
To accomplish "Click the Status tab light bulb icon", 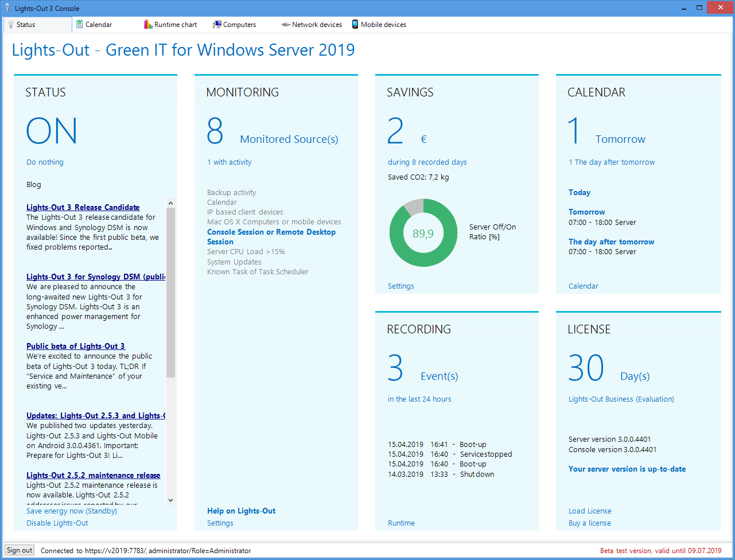I will click(10, 25).
